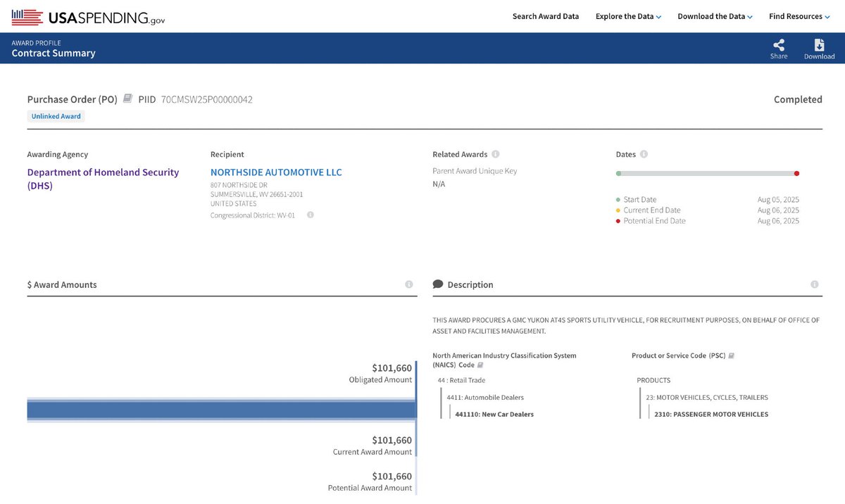Click info icon in Description header

815,284
